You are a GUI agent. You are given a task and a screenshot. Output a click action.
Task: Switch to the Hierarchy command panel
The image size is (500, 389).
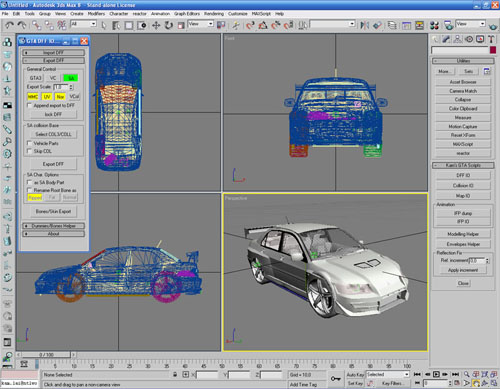click(x=458, y=39)
